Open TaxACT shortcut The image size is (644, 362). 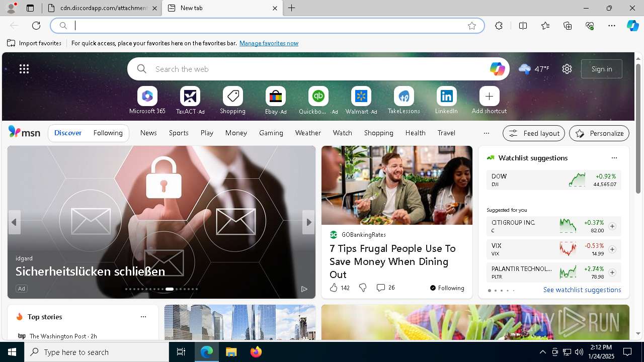190,101
